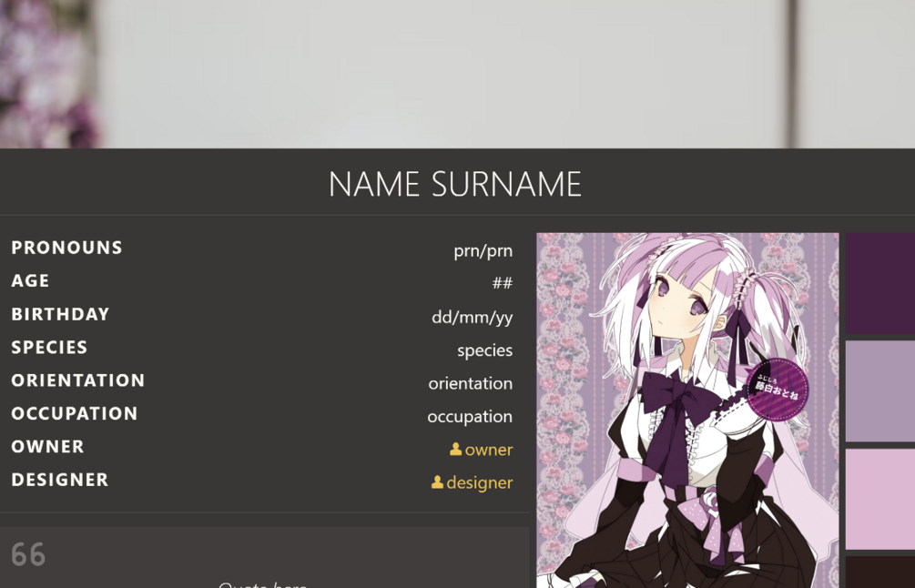Click the user icon beside owner
The image size is (915, 588).
pyautogui.click(x=456, y=449)
